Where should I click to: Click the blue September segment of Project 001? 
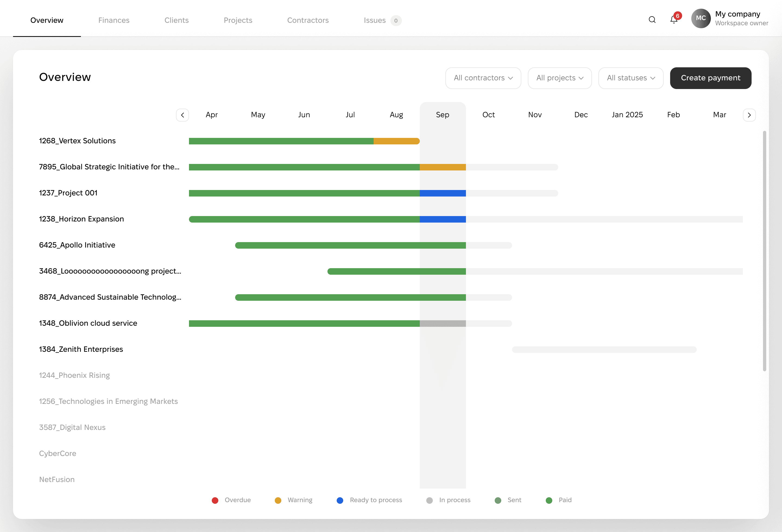click(x=443, y=193)
